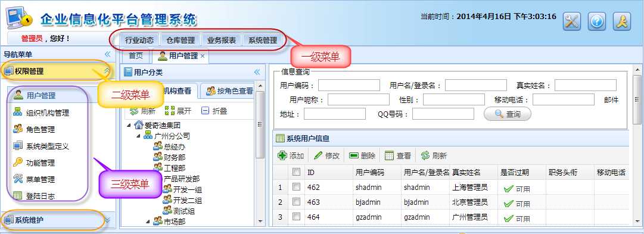Screen dimensions: 644x234
Task: Open 菜单管理 tools entry
Action: click(x=34, y=179)
